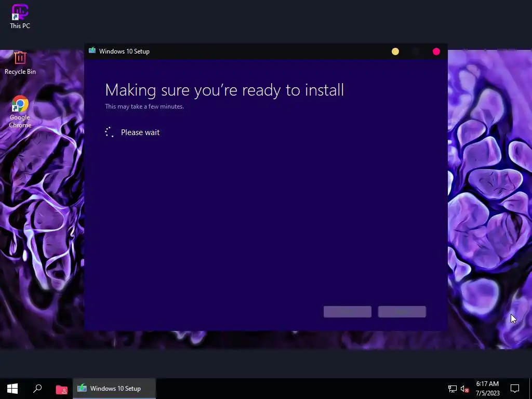Click the "Please wait" text

pos(140,132)
